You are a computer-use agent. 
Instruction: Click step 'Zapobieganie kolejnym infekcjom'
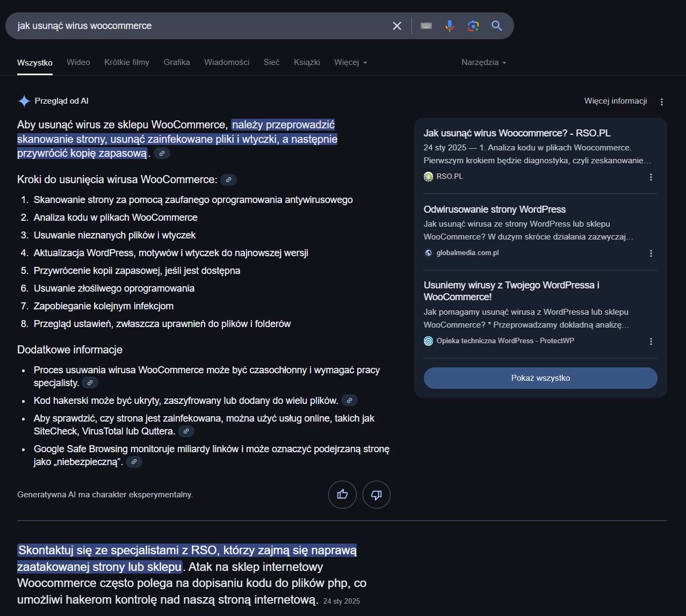pos(104,306)
